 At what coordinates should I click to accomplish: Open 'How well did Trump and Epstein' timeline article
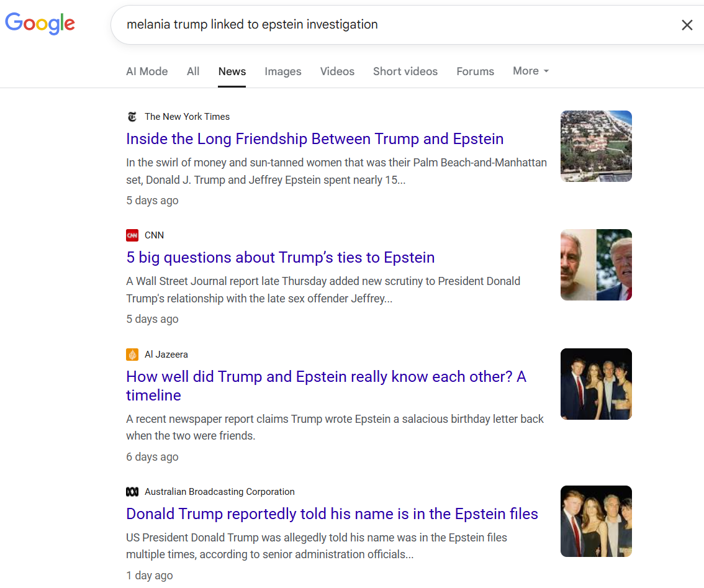pos(326,386)
